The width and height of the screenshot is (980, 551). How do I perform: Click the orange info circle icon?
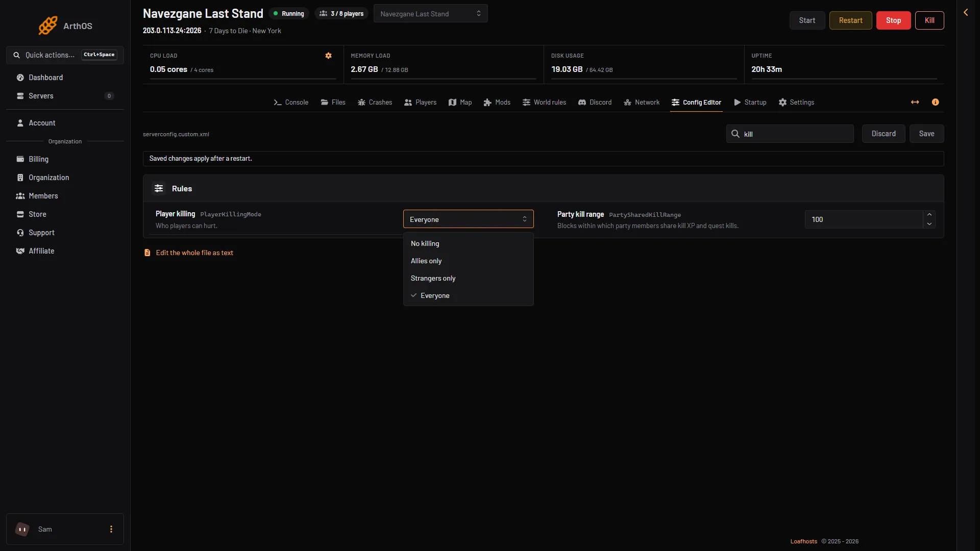pyautogui.click(x=935, y=102)
